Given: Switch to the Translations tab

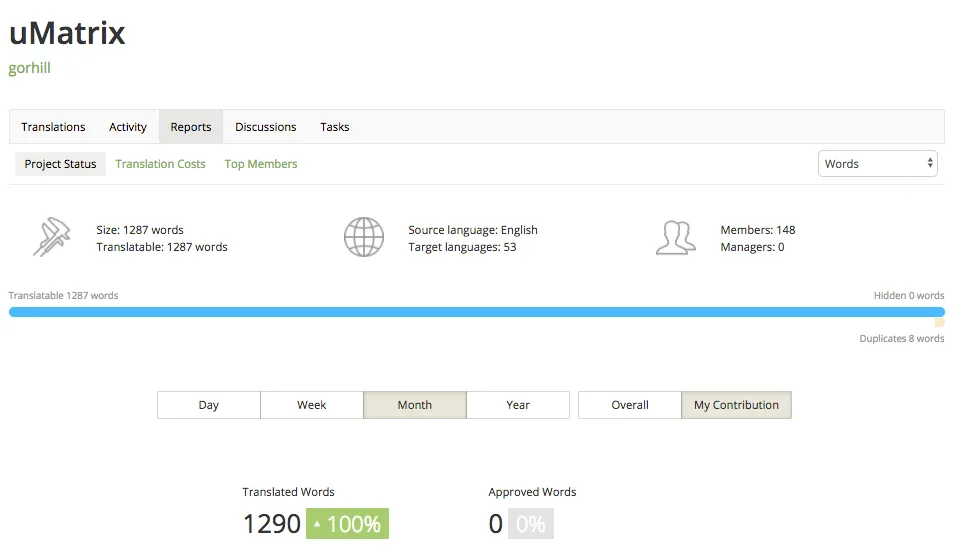Looking at the screenshot, I should click(53, 127).
